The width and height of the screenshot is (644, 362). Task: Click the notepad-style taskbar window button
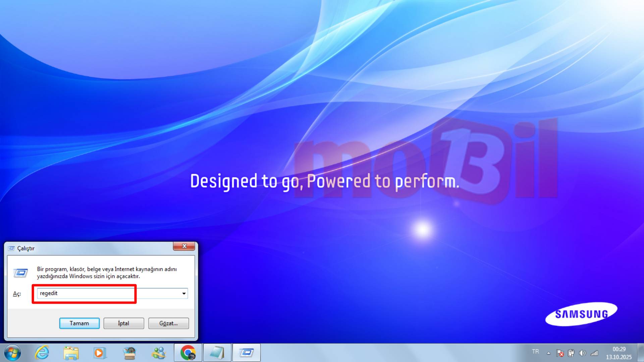pyautogui.click(x=217, y=353)
